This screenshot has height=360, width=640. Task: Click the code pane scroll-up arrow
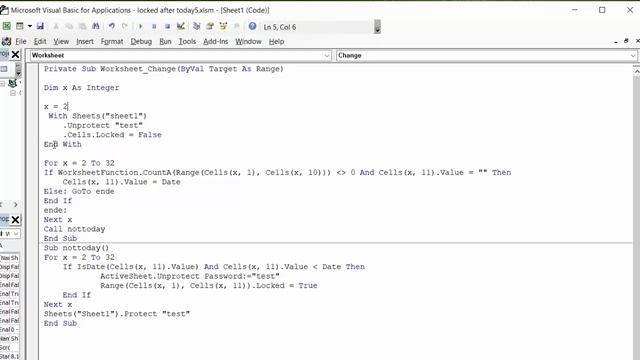tap(636, 71)
